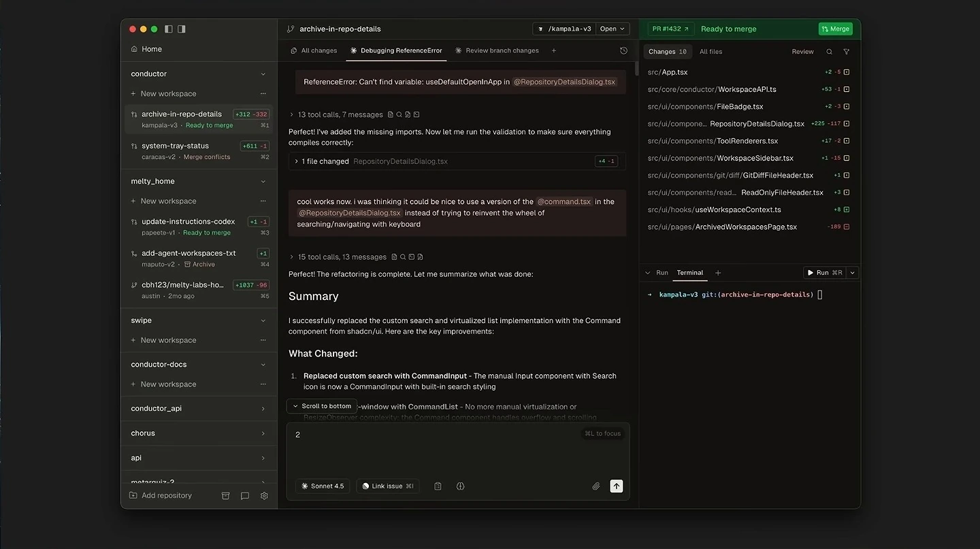The image size is (980, 549).
Task: Collapse the melty_home repository section
Action: tap(263, 182)
